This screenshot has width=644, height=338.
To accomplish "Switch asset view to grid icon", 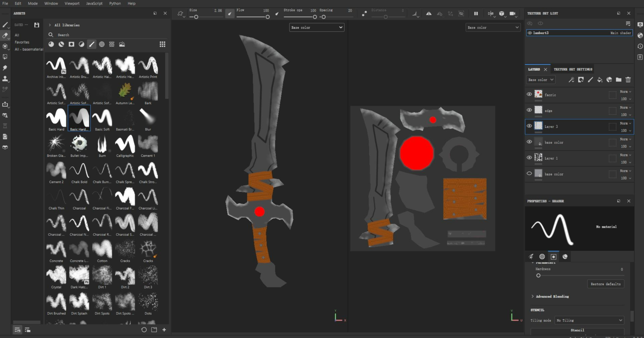I will (x=162, y=44).
